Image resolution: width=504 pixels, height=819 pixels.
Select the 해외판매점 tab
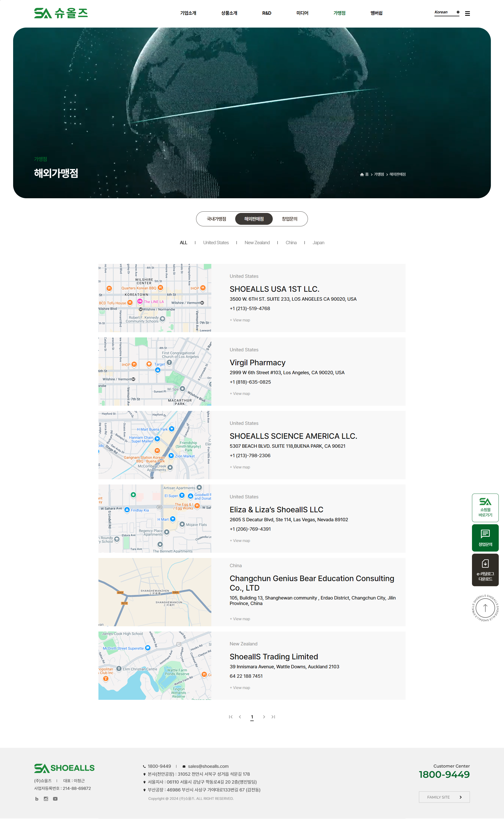(254, 219)
